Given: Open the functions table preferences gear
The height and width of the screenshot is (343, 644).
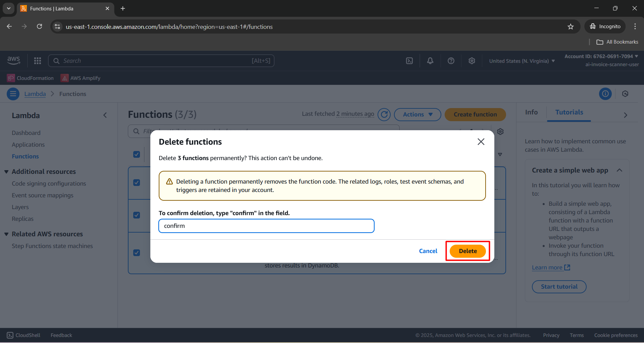Looking at the screenshot, I should tap(500, 132).
